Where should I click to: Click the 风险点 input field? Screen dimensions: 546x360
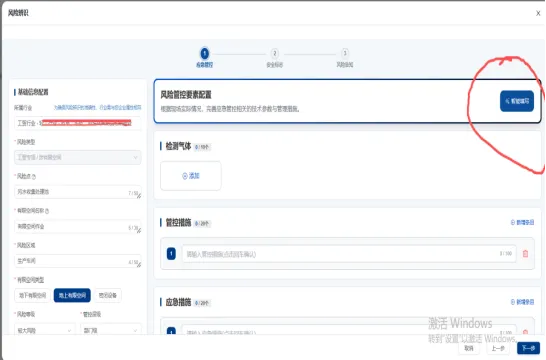(x=78, y=192)
